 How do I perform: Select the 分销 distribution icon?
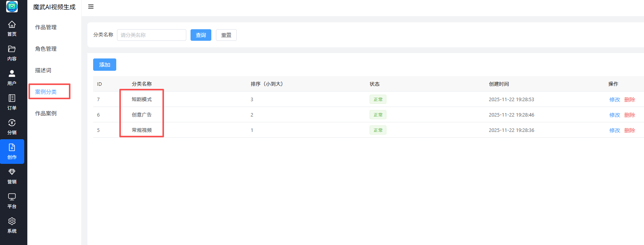[x=12, y=123]
